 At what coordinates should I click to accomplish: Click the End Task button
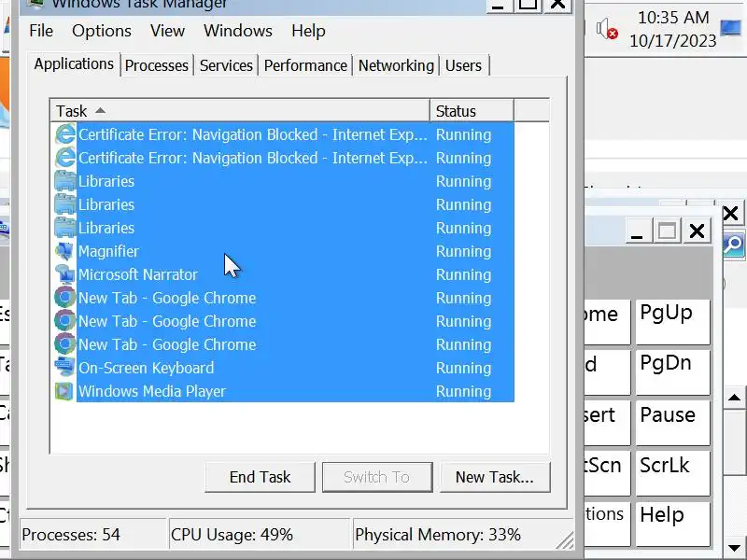[261, 477]
